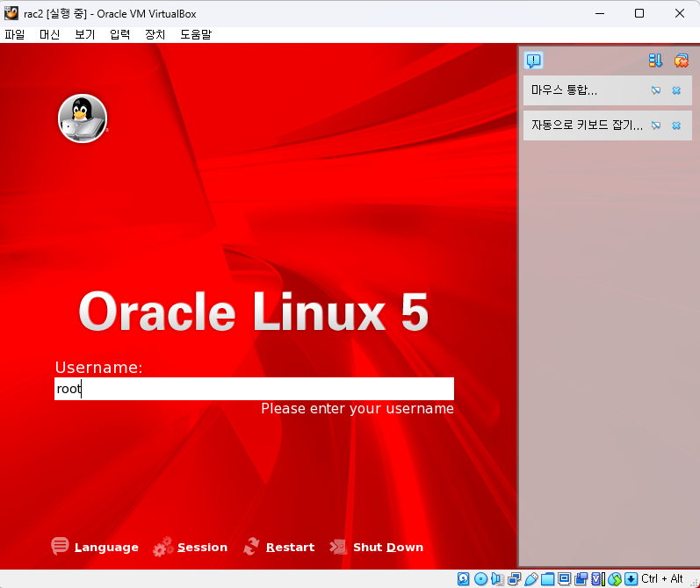The width and height of the screenshot is (700, 588).
Task: Open the 보기 menu
Action: pos(85,34)
